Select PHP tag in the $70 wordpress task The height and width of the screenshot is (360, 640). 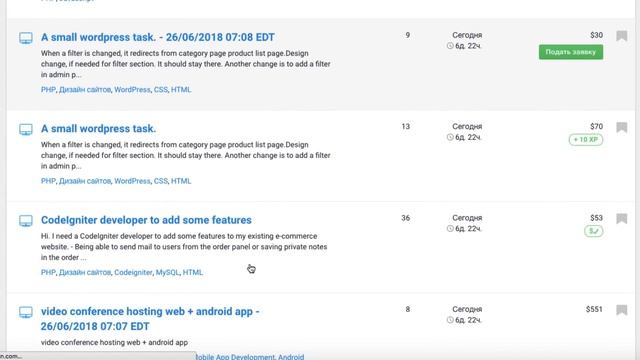tap(48, 181)
